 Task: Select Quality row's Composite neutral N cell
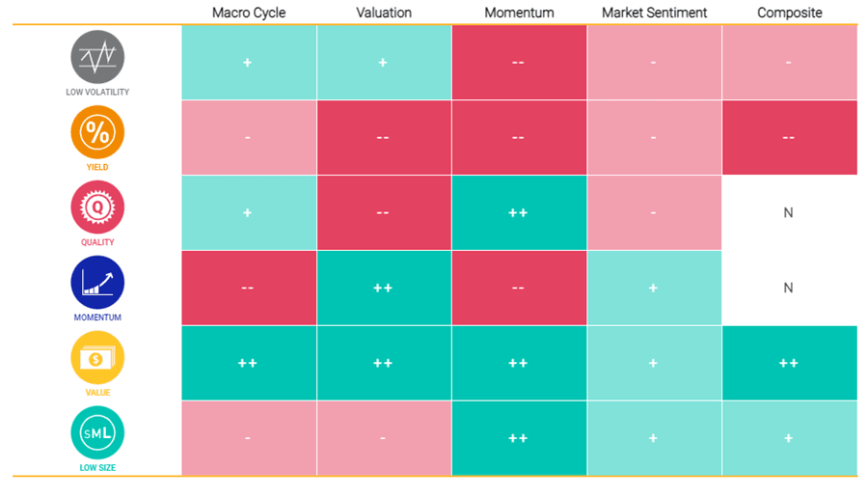pos(789,212)
